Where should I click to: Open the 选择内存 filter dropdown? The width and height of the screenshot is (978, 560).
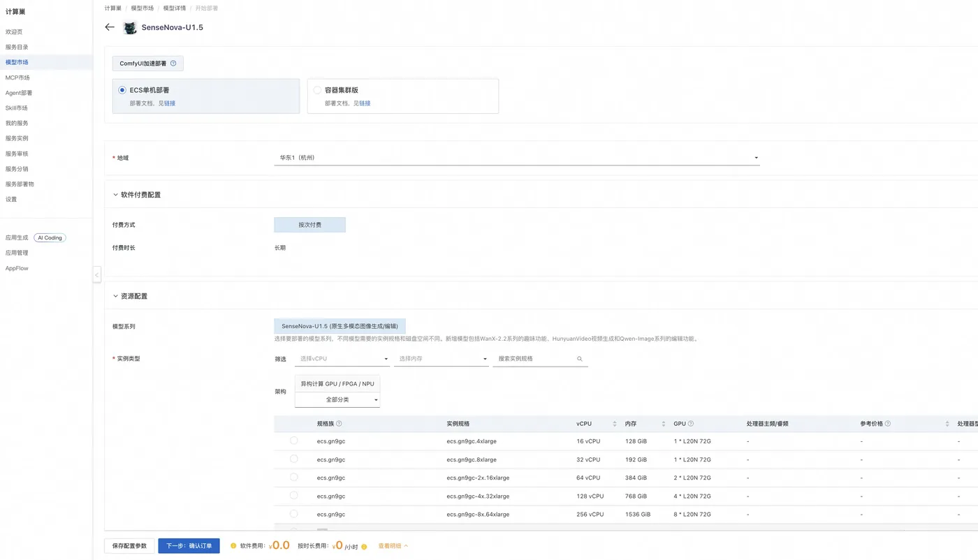click(441, 359)
